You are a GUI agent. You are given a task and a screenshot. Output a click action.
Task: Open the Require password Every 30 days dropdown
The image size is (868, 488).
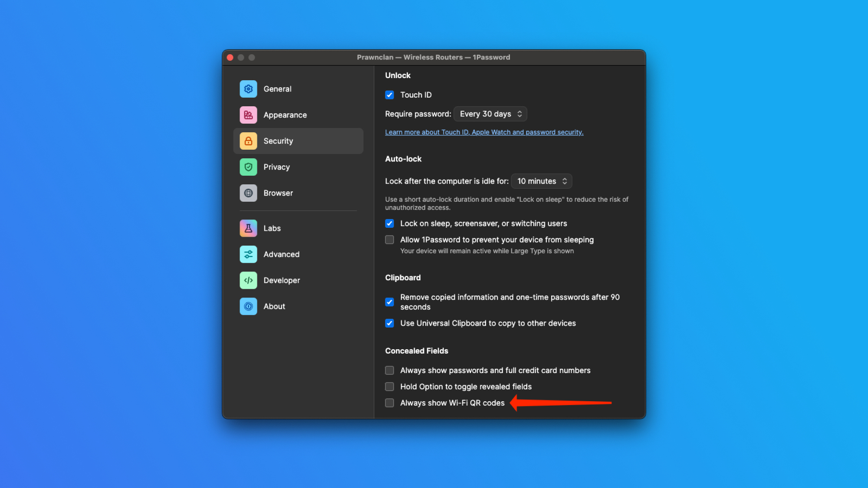(490, 114)
